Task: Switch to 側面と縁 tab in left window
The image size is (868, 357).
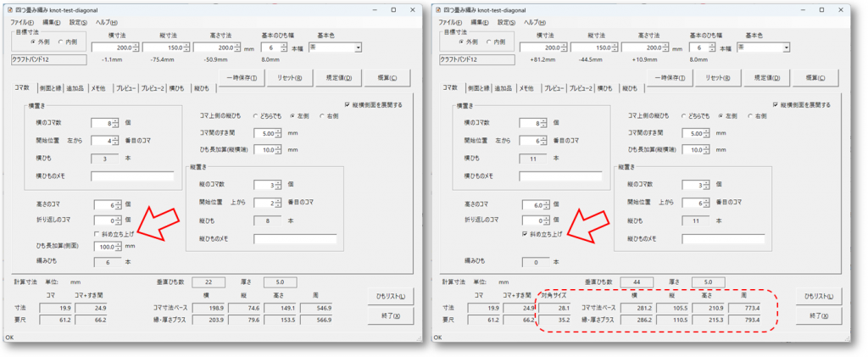Action: [x=51, y=88]
